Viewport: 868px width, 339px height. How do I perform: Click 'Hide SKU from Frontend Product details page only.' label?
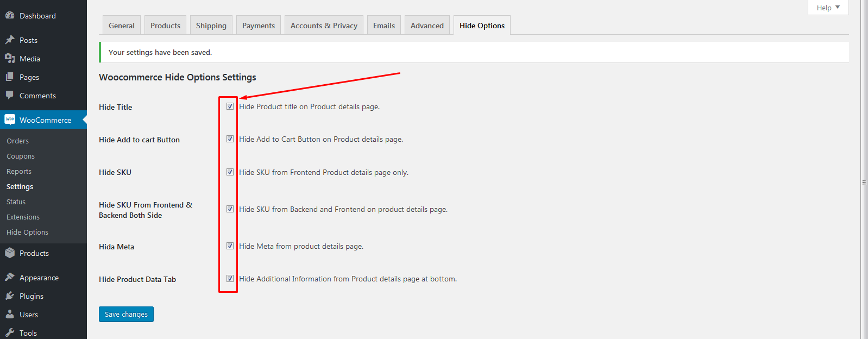point(324,172)
